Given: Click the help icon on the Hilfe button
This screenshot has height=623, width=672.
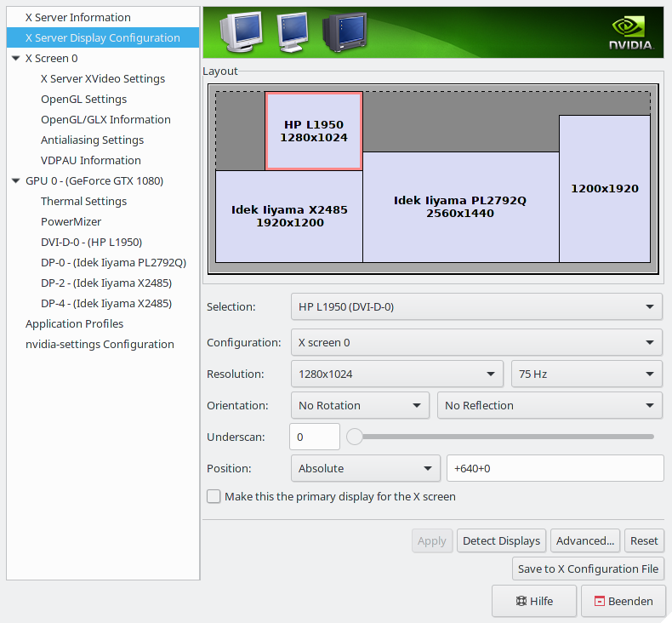Looking at the screenshot, I should pyautogui.click(x=521, y=601).
